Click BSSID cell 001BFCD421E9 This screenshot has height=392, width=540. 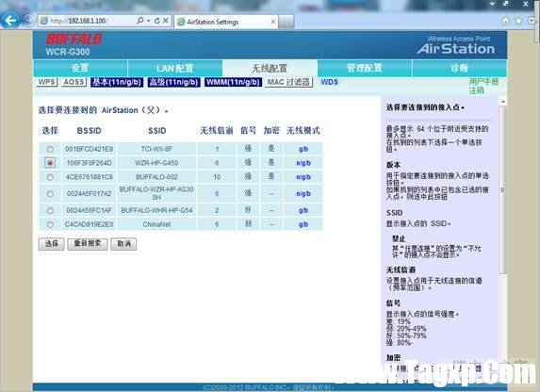coord(90,149)
